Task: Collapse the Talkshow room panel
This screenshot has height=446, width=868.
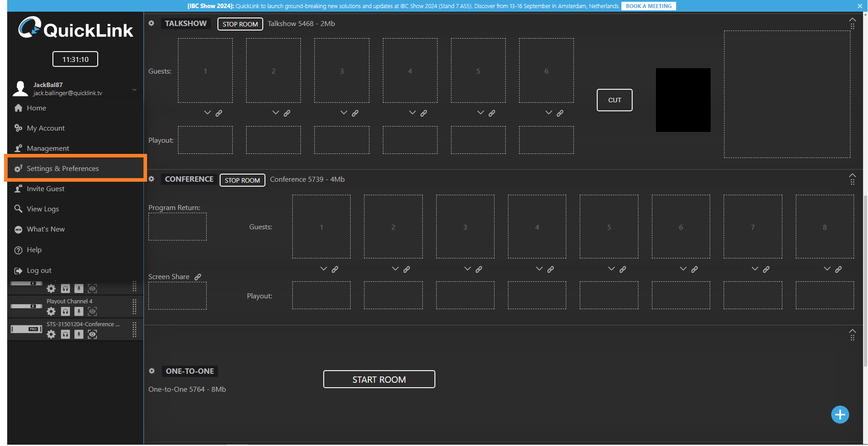Action: point(852,20)
